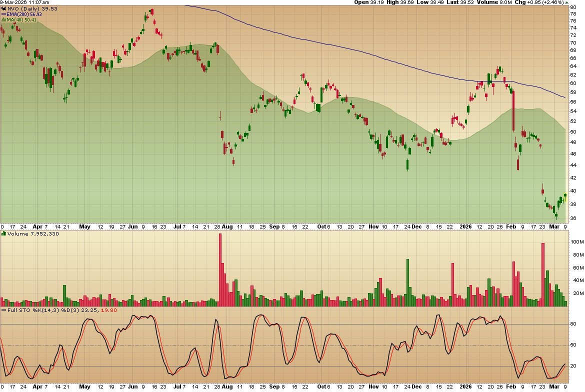This screenshot has width=585, height=392.
Task: Click the "Open 39.19" header value
Action: (x=368, y=2)
